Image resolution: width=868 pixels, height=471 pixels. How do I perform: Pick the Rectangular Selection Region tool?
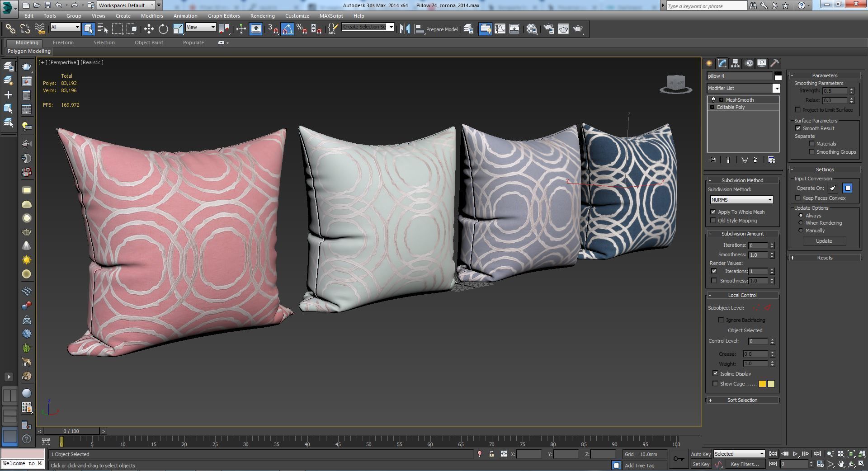click(117, 29)
